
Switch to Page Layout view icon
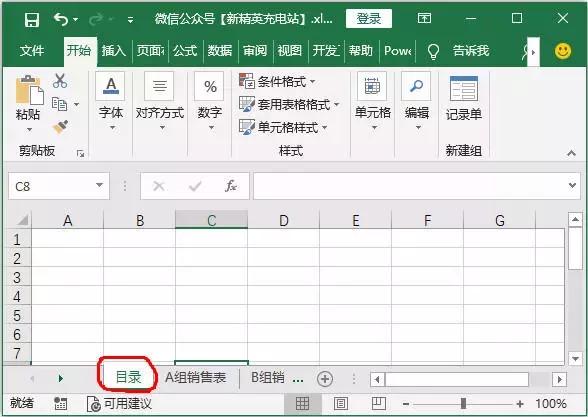click(340, 404)
